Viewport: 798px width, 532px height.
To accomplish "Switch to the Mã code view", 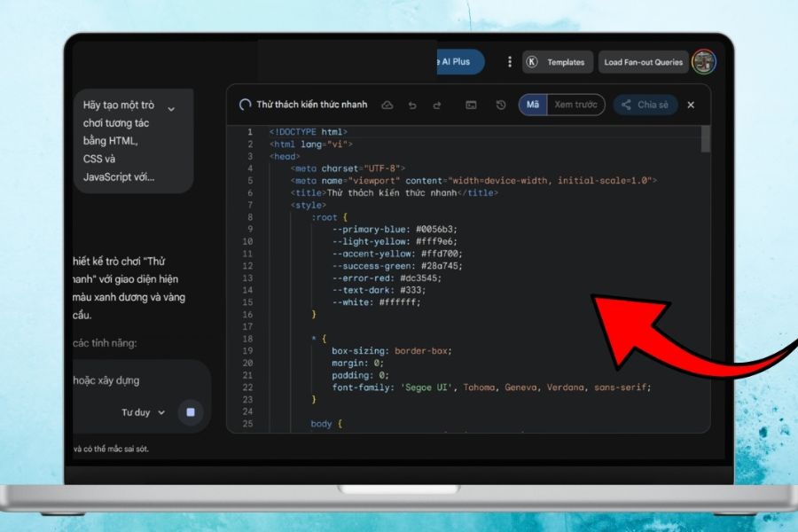I will 533,105.
